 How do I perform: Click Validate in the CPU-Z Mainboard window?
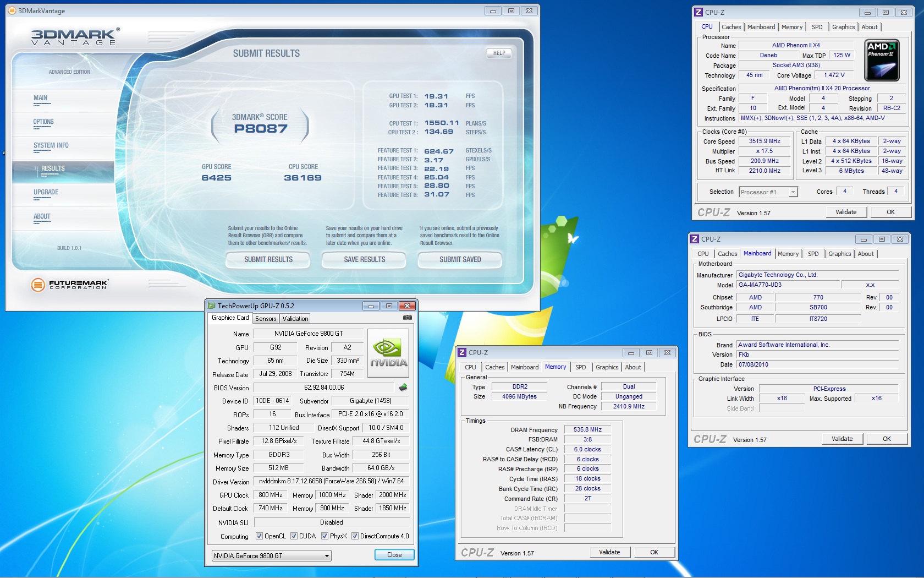tap(842, 439)
